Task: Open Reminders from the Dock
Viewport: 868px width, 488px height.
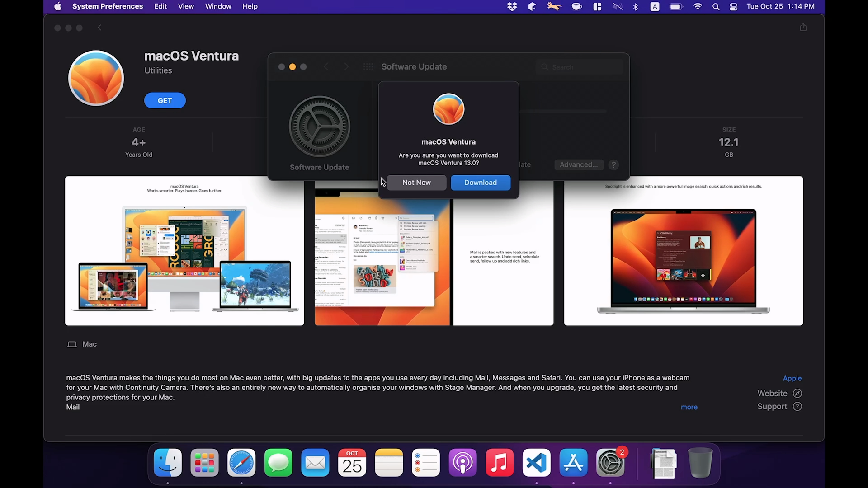Action: click(x=426, y=463)
